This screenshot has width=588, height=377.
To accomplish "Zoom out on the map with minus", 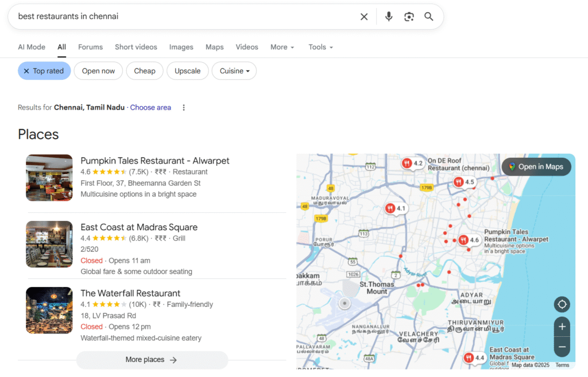I will [562, 347].
